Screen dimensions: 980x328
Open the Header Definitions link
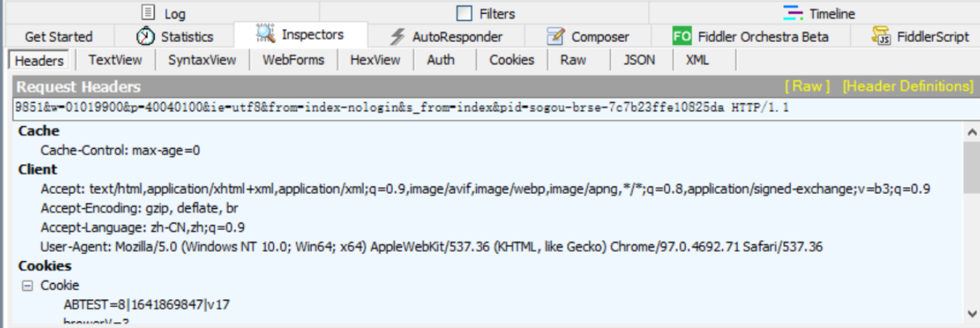[907, 86]
